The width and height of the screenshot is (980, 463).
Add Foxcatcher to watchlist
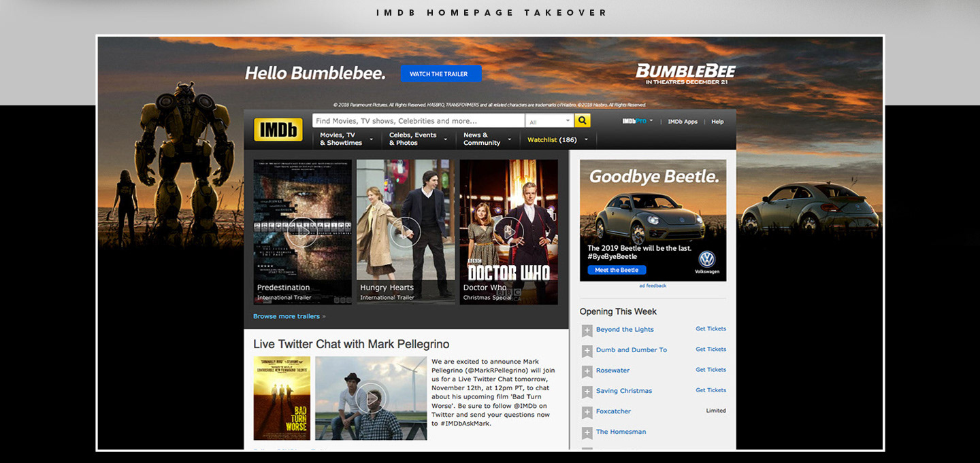tap(587, 412)
